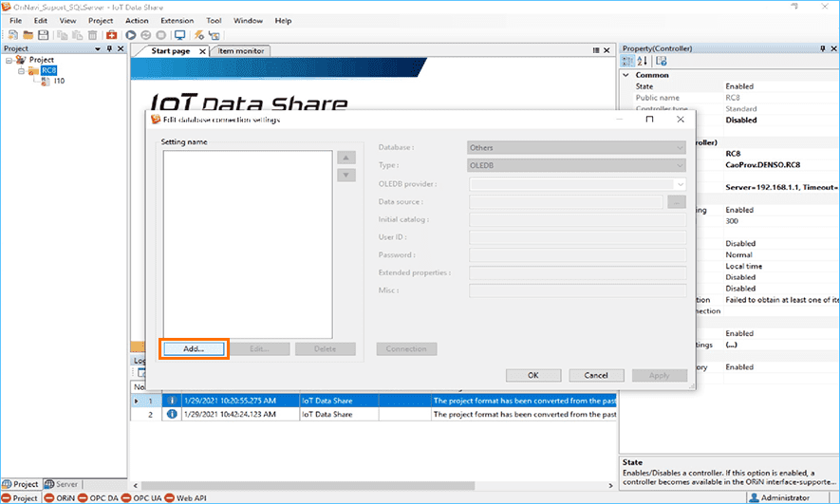Click the ORiN status indicator
This screenshot has height=504, width=840.
click(60, 497)
